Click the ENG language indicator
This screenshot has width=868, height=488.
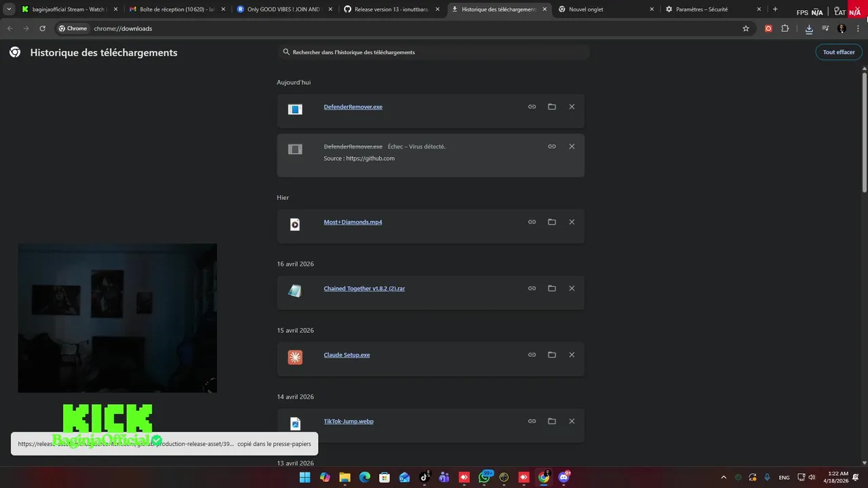pyautogui.click(x=784, y=477)
